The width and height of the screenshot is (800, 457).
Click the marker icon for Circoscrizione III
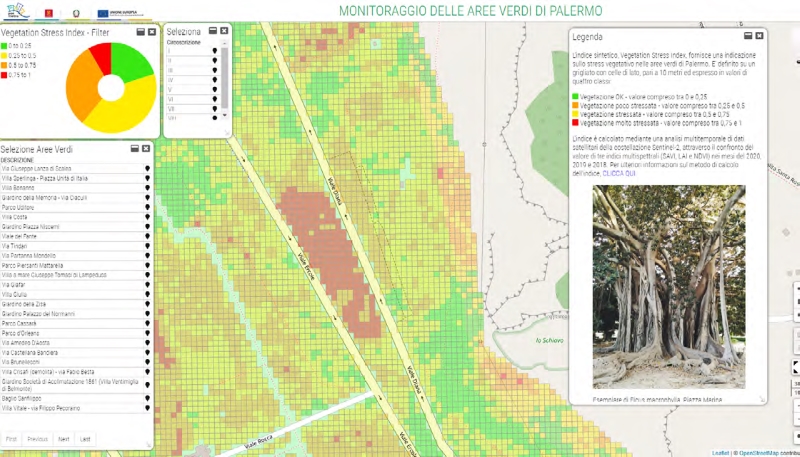coord(215,70)
